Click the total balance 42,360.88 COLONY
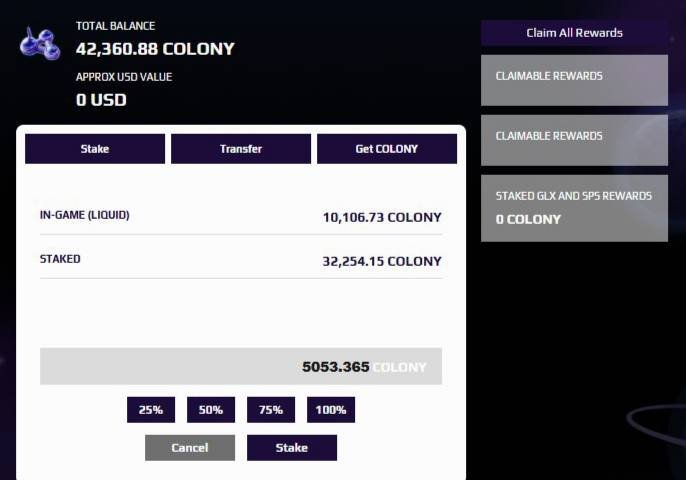686x480 pixels. [155, 49]
